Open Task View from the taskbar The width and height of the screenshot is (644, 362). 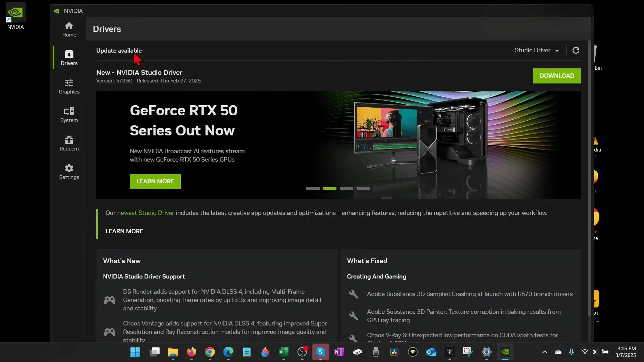pos(155,352)
